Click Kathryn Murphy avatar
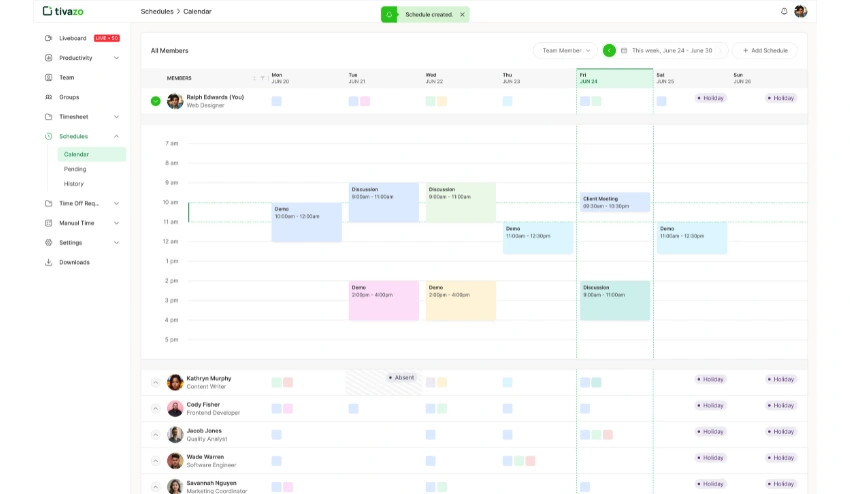Screen dimensions: 850x494 coord(175,382)
